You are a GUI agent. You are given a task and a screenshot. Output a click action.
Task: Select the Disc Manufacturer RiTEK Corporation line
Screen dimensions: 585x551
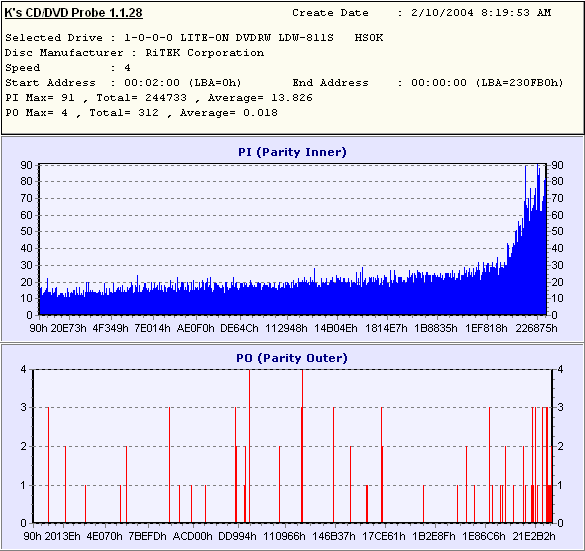[134, 53]
